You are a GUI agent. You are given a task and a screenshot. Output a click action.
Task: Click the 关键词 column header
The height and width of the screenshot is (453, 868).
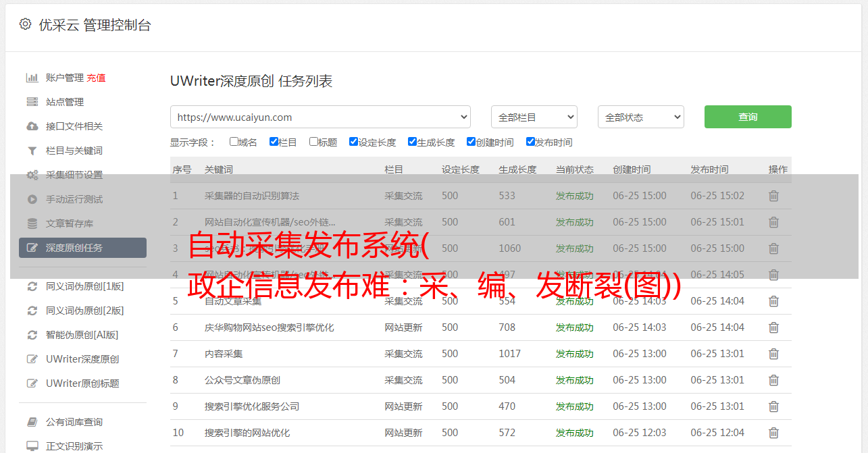[x=219, y=169]
